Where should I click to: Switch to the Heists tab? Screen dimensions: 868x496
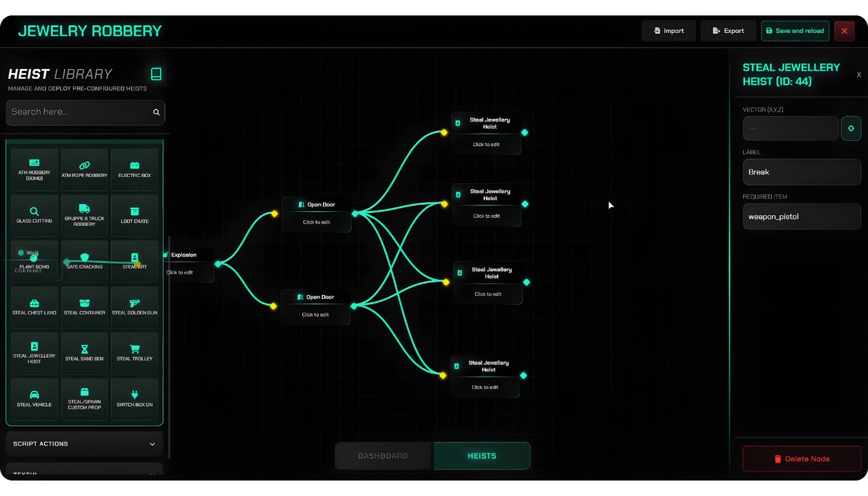click(x=482, y=456)
